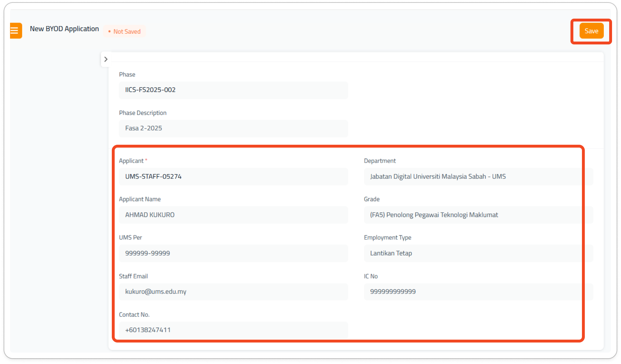Click the 'Phase Description' label text
The image size is (621, 364).
[143, 113]
